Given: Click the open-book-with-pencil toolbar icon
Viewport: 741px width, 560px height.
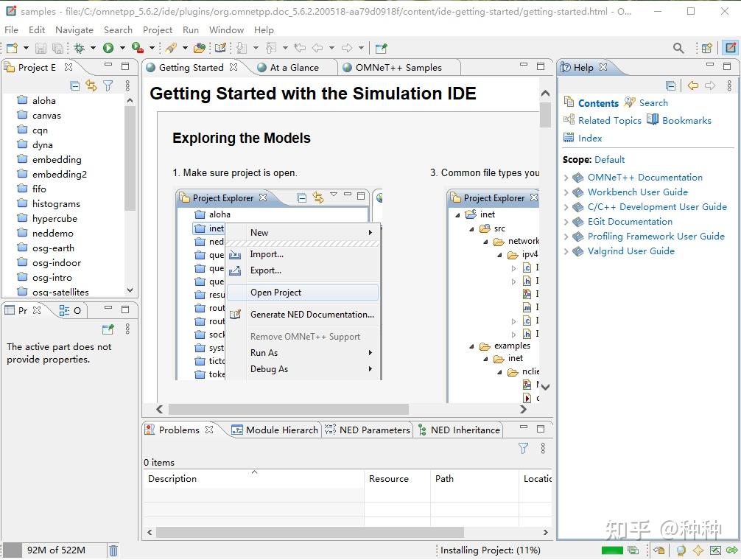Looking at the screenshot, I should click(220, 48).
